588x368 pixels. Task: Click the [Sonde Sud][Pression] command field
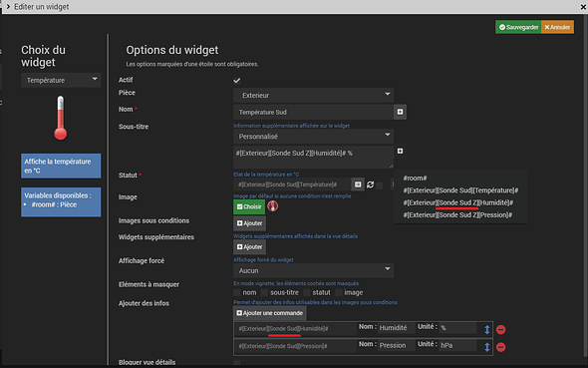[295, 346]
